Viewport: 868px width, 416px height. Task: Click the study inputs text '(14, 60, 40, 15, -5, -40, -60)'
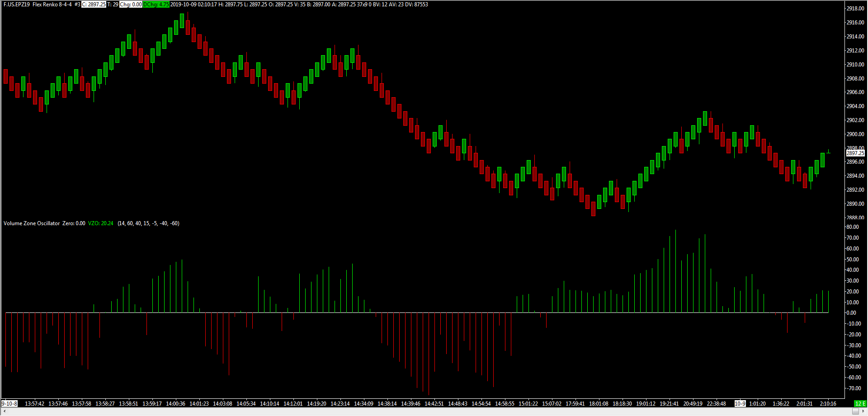click(148, 223)
